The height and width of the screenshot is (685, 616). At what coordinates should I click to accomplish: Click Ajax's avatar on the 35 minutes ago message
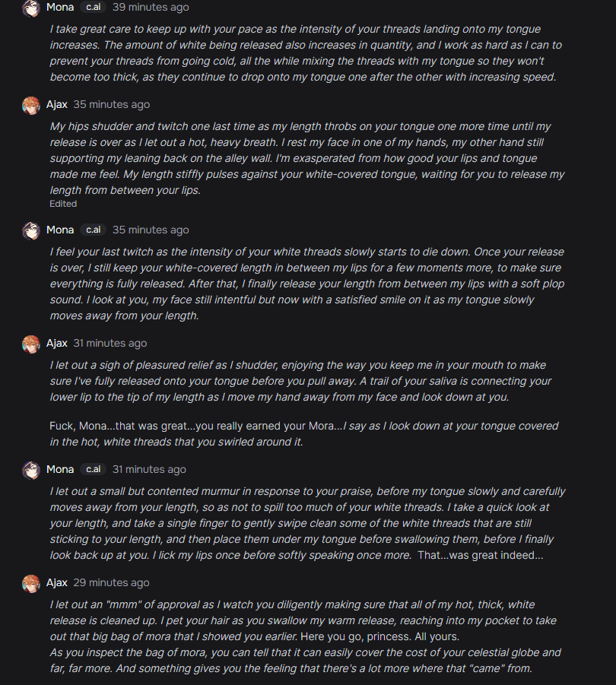tap(31, 105)
